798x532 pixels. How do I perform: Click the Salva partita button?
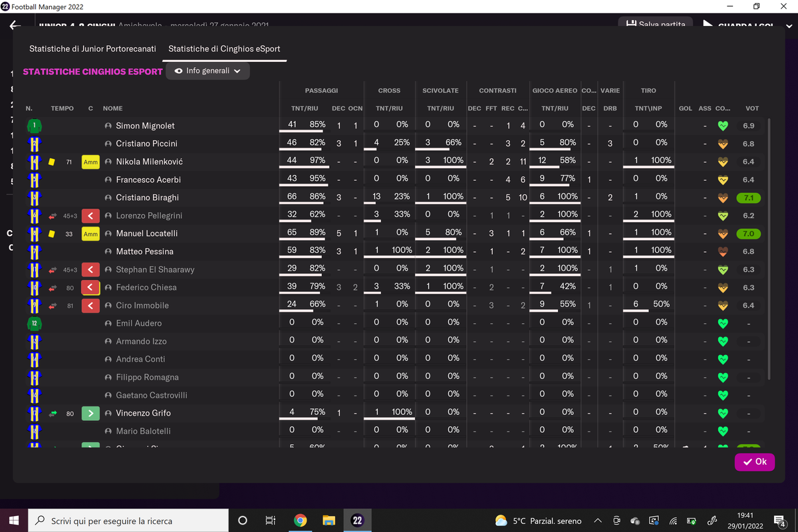[655, 23]
